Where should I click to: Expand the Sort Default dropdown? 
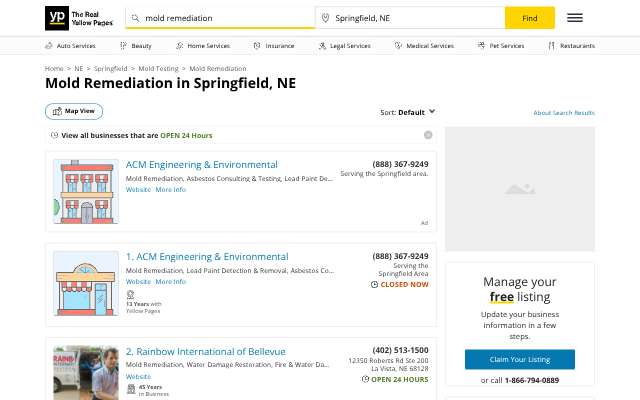click(407, 112)
